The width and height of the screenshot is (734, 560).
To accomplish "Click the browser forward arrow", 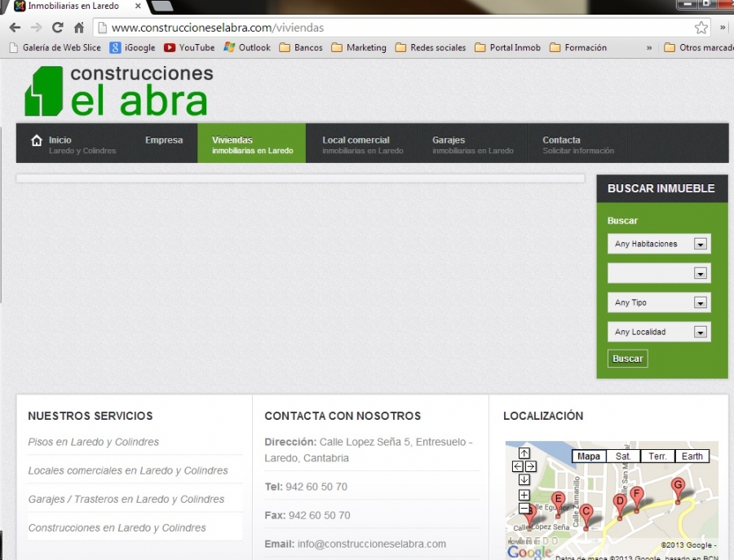I will [36, 28].
